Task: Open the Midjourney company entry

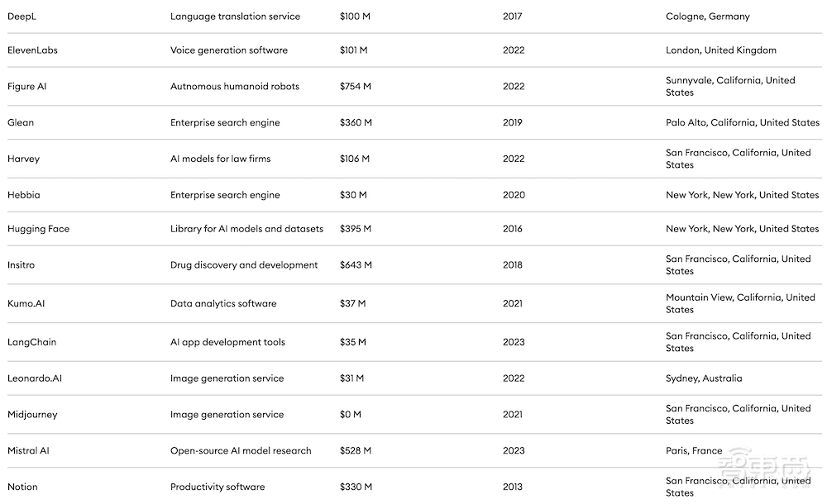Action: click(x=32, y=415)
